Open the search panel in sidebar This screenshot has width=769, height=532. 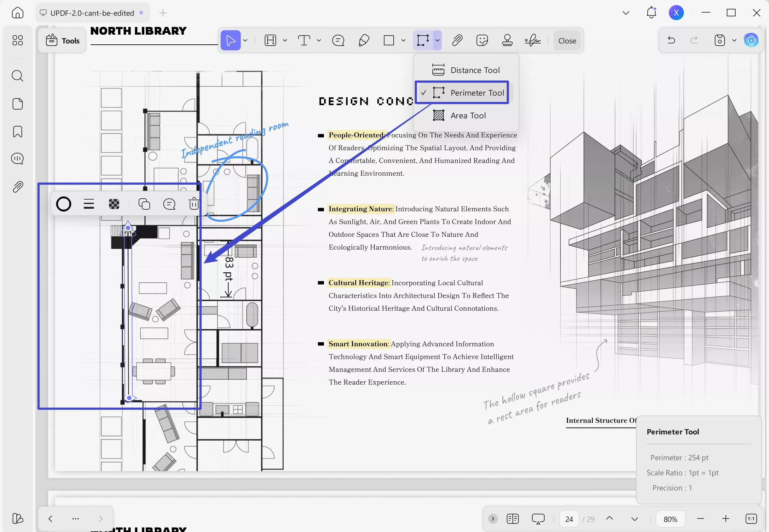coord(17,76)
